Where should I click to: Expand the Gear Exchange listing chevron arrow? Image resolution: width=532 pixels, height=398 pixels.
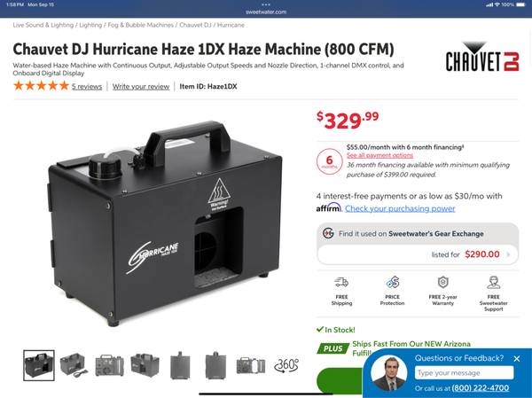[x=508, y=254]
